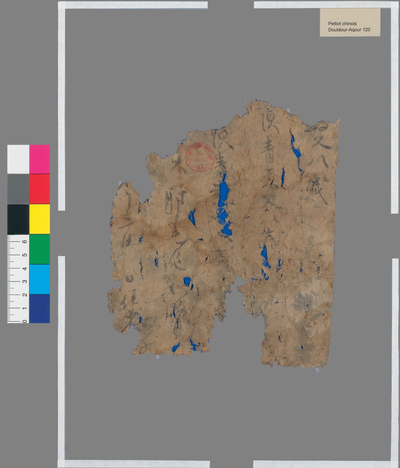This screenshot has width=400, height=468.
Task: Click the red circular library stamp
Action: (200, 157)
